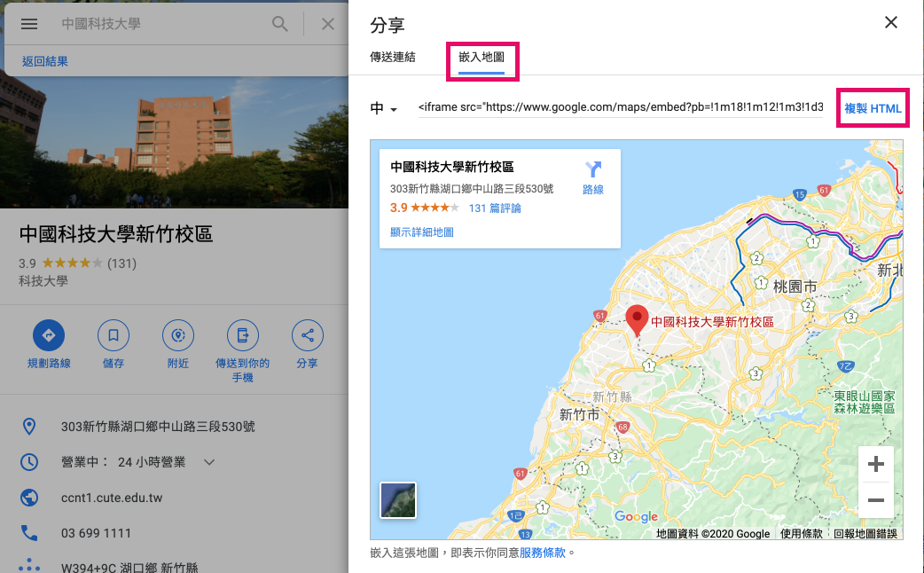Close the share dialog

pos(891,22)
